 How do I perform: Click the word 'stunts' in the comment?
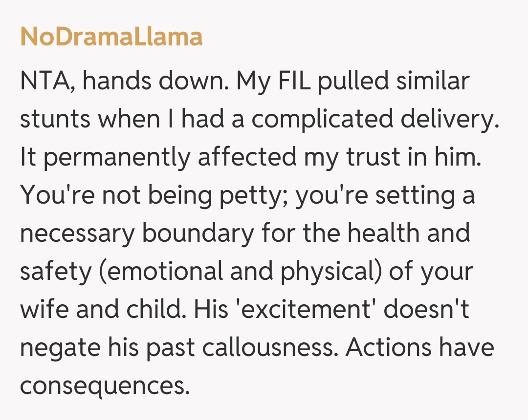pos(55,120)
